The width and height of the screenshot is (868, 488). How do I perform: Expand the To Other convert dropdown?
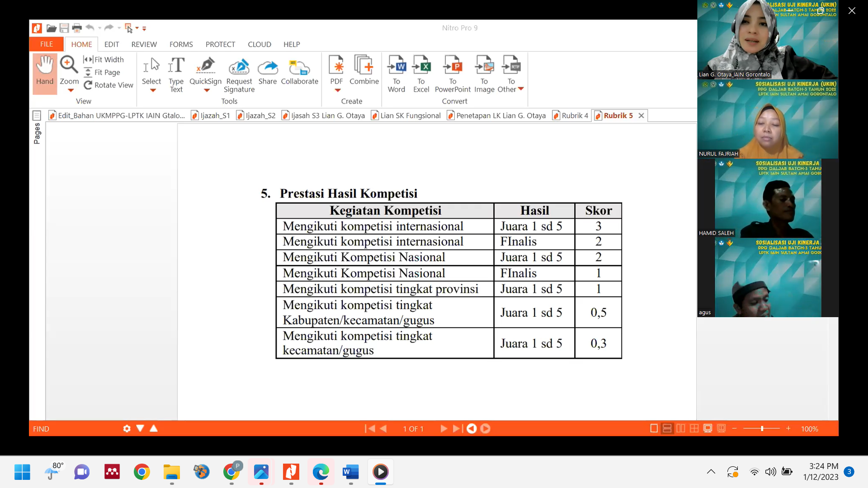click(x=521, y=89)
